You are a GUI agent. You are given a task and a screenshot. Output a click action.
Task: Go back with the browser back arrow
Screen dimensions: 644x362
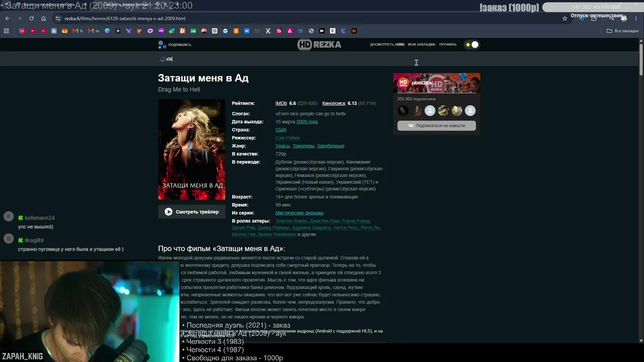click(x=7, y=19)
